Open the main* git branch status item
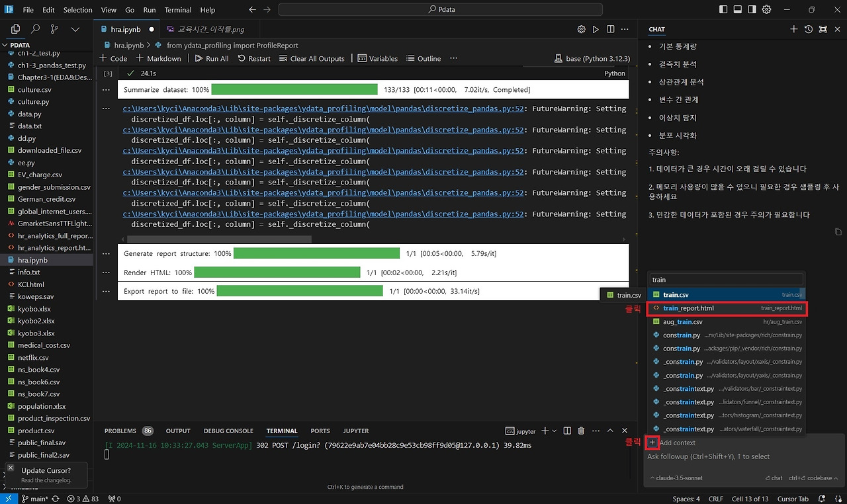 pyautogui.click(x=35, y=499)
